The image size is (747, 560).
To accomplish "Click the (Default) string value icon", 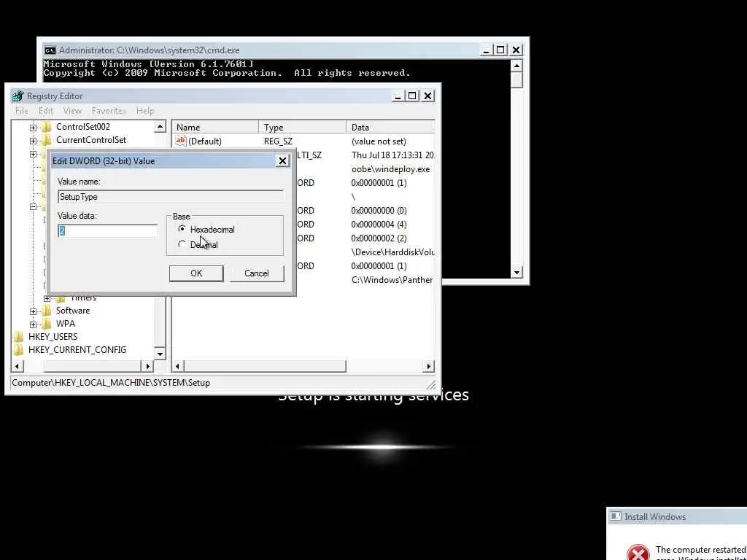I will pyautogui.click(x=181, y=141).
